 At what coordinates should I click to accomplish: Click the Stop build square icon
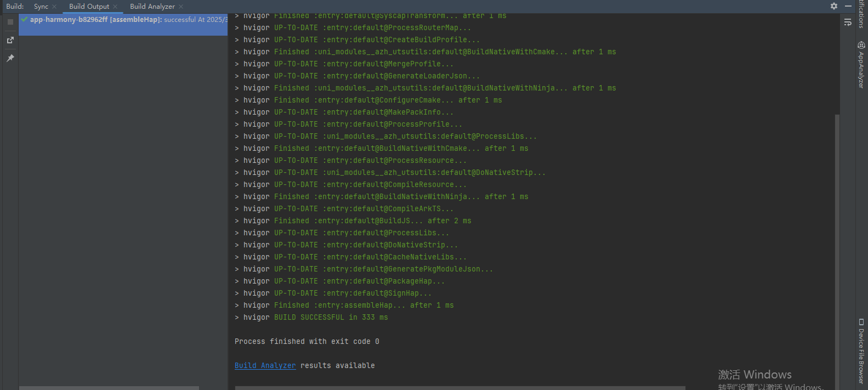[10, 22]
